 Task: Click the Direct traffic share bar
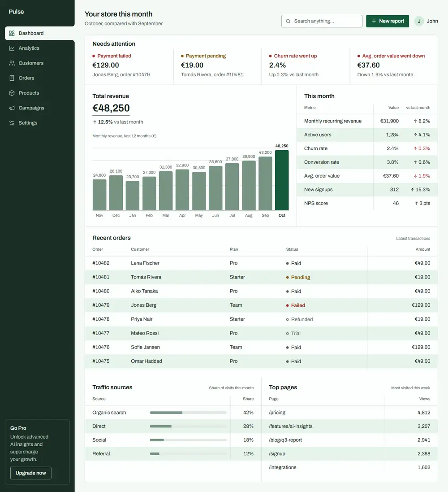coord(188,427)
